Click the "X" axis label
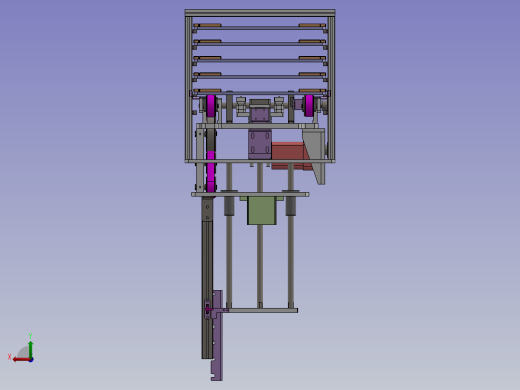 pos(10,357)
